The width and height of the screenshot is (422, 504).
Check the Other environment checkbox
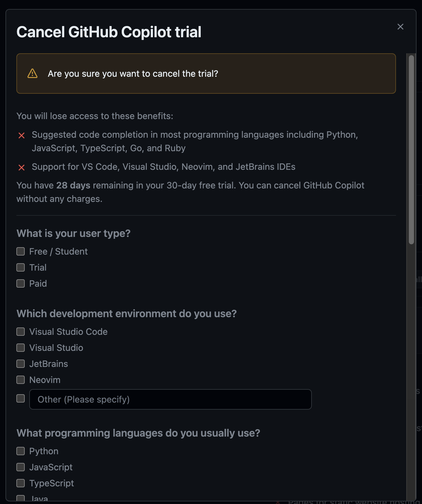[21, 398]
